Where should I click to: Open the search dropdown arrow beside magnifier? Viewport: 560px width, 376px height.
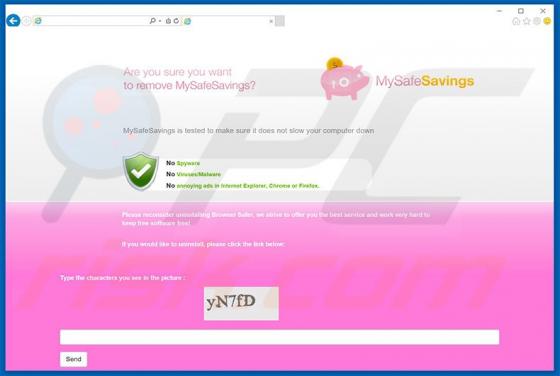160,21
